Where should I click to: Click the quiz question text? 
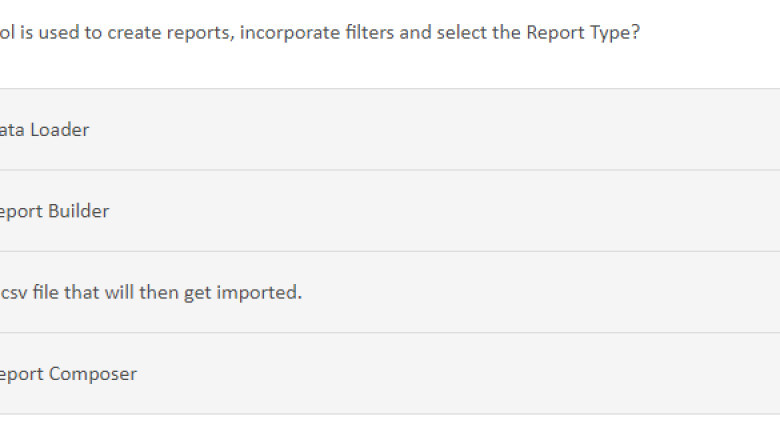[x=320, y=32]
